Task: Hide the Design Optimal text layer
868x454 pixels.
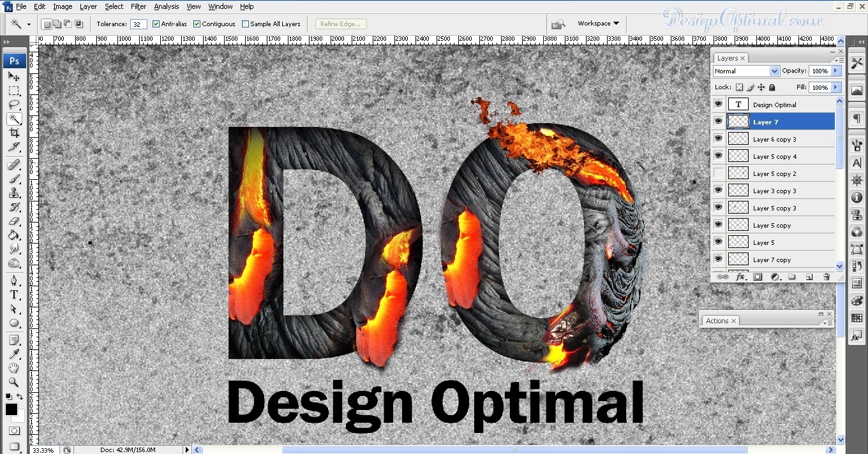Action: pos(719,105)
